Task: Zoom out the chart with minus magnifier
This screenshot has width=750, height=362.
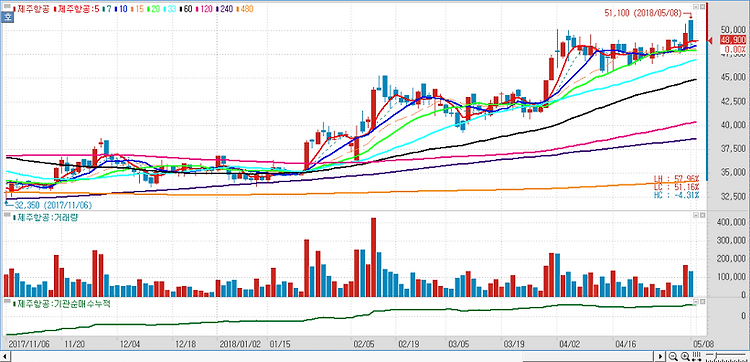Action: click(x=673, y=356)
